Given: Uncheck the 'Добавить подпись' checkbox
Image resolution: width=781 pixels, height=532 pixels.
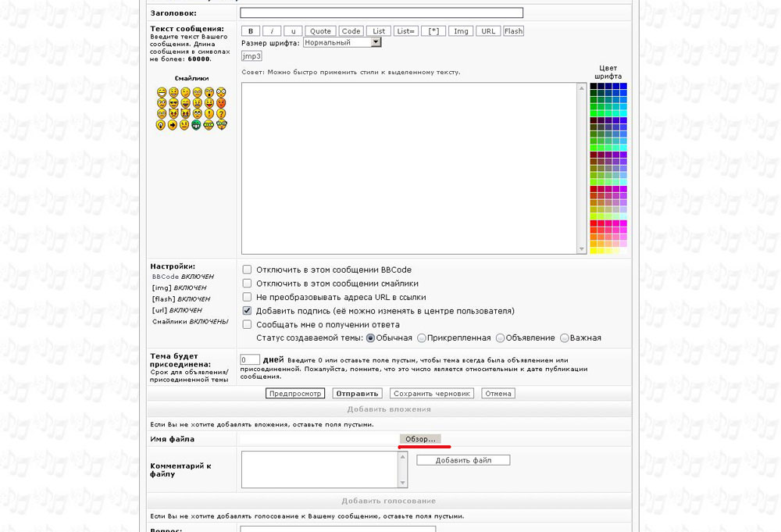Looking at the screenshot, I should click(x=247, y=310).
